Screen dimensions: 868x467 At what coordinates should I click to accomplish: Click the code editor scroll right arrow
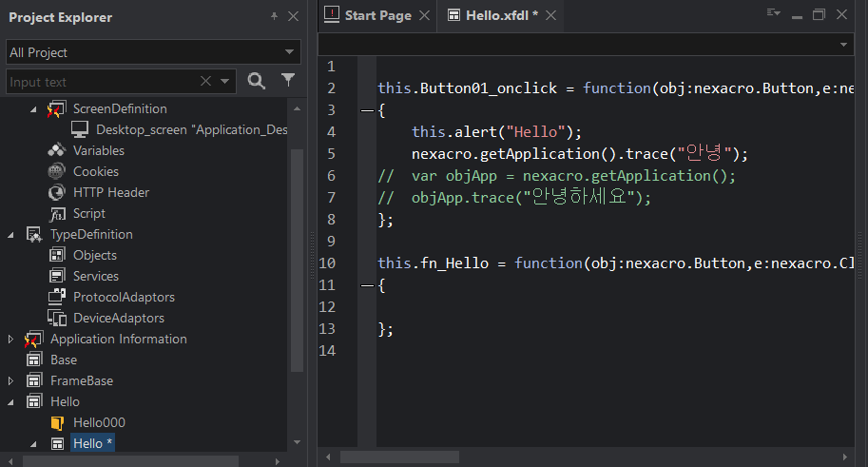coord(845,457)
